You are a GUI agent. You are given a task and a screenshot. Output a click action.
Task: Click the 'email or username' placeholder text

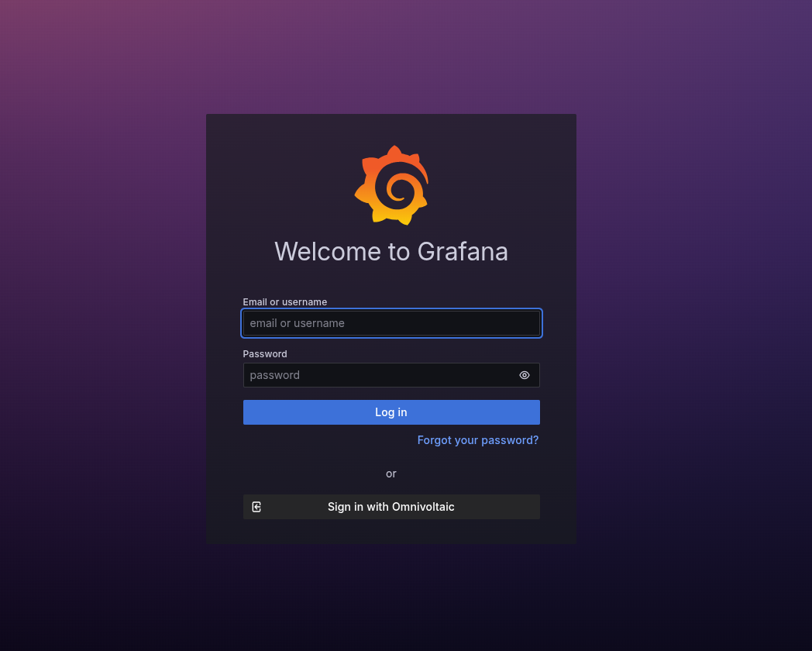(297, 323)
